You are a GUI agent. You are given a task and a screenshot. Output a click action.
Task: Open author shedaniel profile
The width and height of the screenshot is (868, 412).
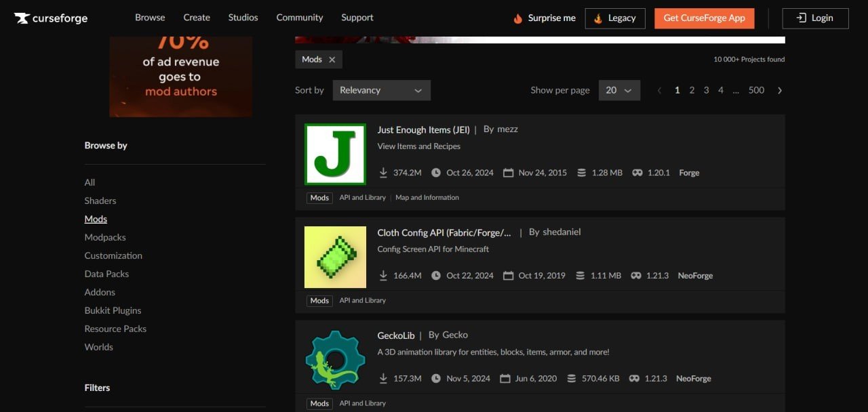point(561,232)
